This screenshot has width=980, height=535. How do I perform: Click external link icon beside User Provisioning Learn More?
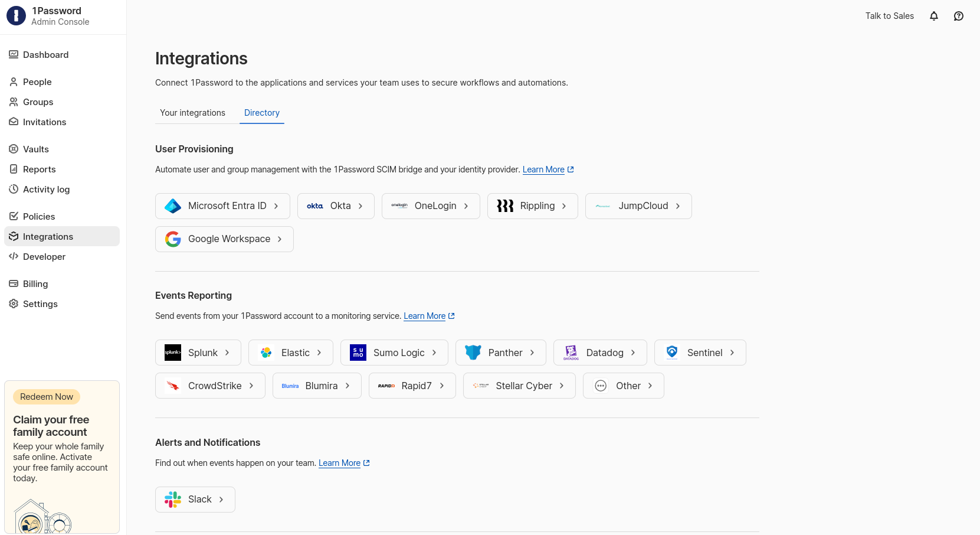571,169
